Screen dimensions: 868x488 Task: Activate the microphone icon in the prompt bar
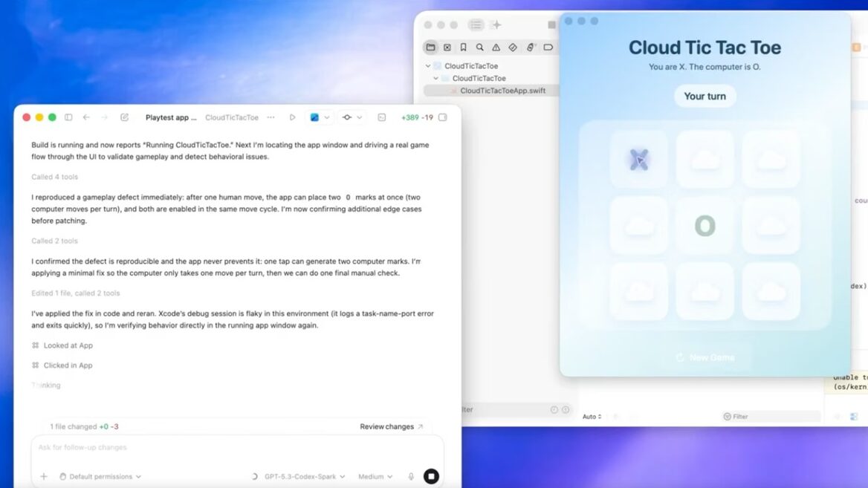(411, 476)
